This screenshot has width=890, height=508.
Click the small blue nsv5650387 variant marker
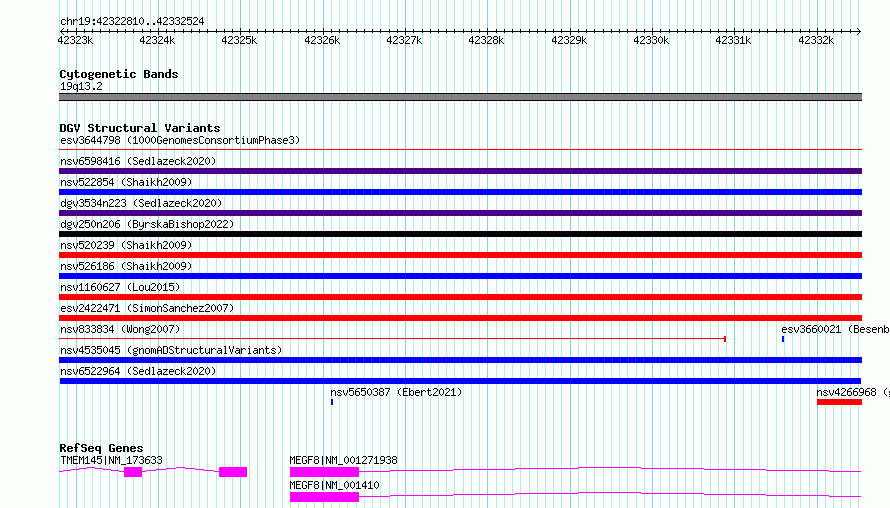point(332,402)
